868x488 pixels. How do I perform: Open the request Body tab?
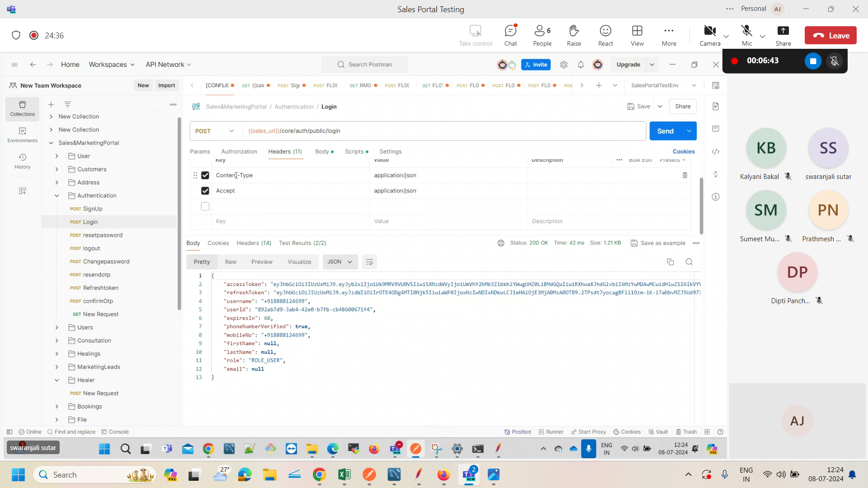pos(324,152)
